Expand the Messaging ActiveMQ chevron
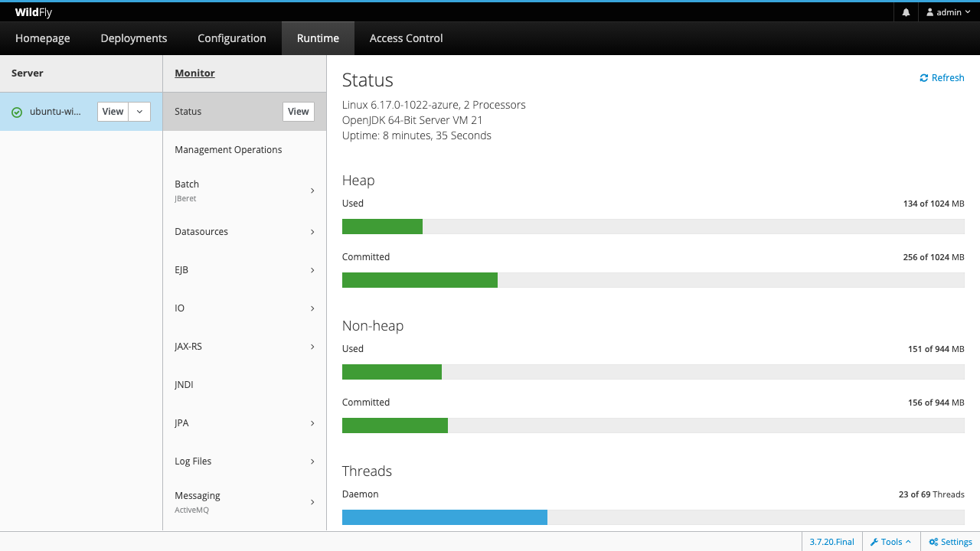 (312, 502)
